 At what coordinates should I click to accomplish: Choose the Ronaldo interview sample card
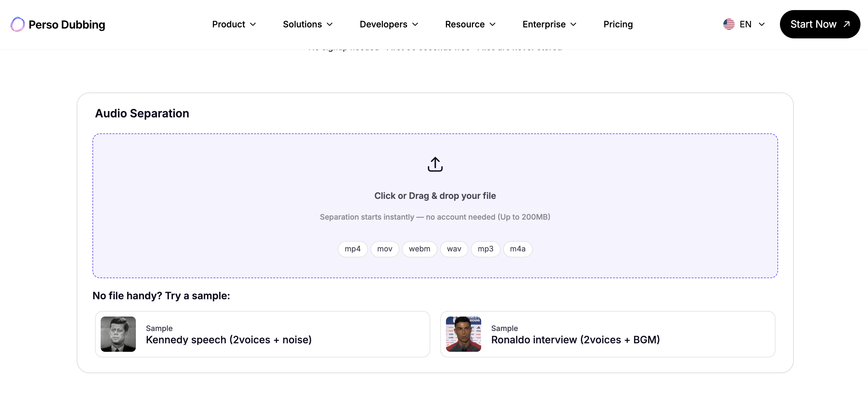tap(608, 334)
